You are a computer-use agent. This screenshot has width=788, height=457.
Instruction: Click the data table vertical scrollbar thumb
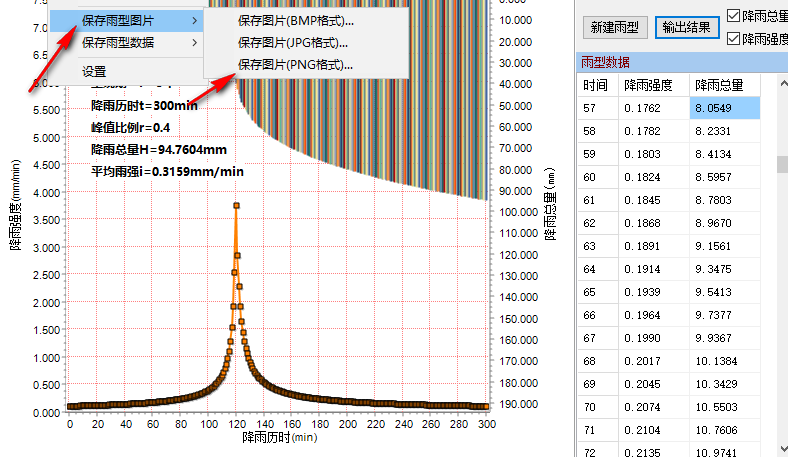(782, 164)
